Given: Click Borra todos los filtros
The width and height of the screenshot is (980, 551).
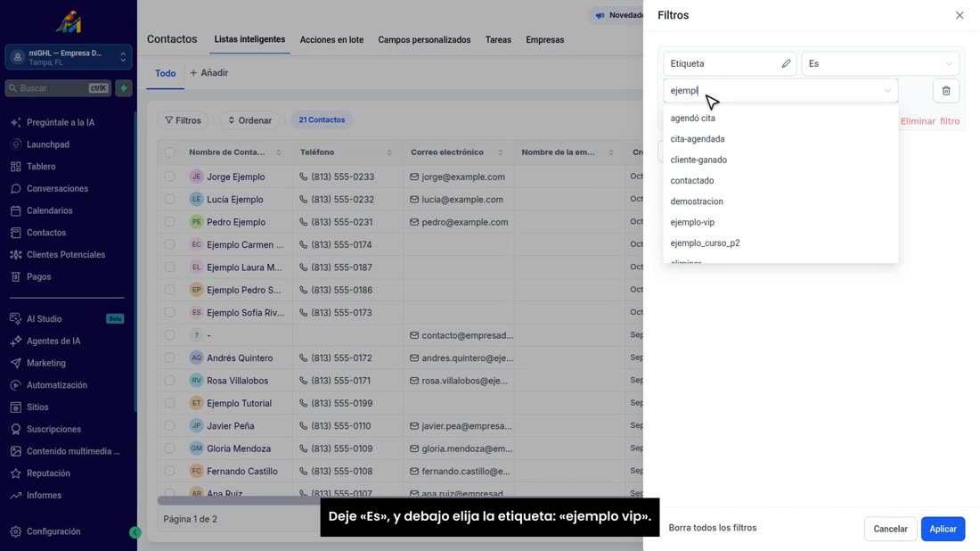Looking at the screenshot, I should (713, 528).
